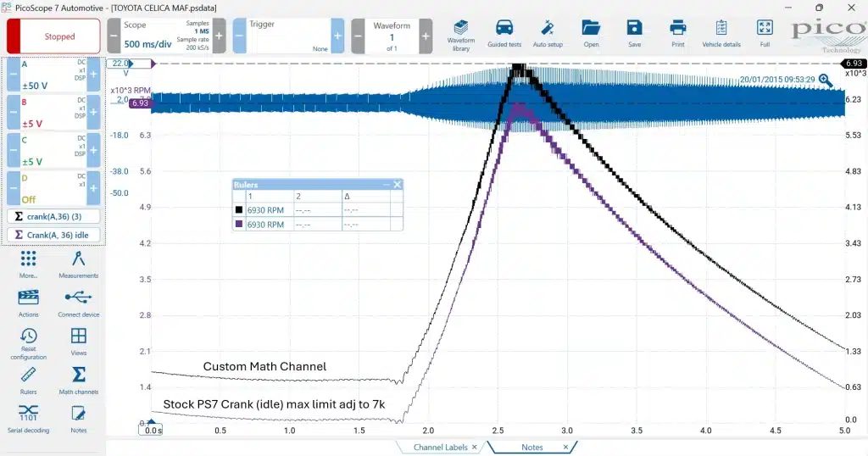
Task: Select the purple 6930 RPM ruler value
Action: pos(265,225)
